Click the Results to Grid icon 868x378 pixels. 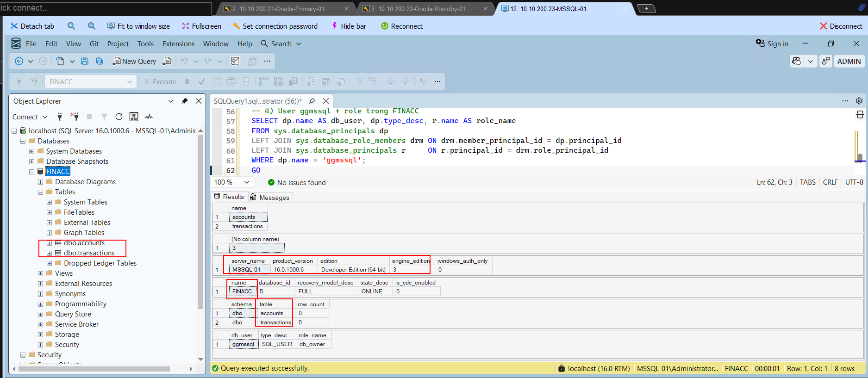pyautogui.click(x=326, y=81)
